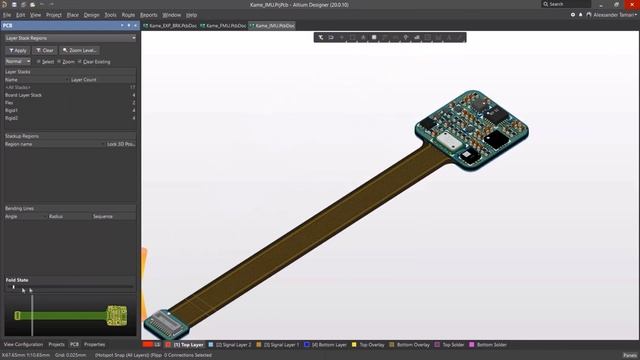Toggle the Clear Existing checkbox

[x=80, y=62]
